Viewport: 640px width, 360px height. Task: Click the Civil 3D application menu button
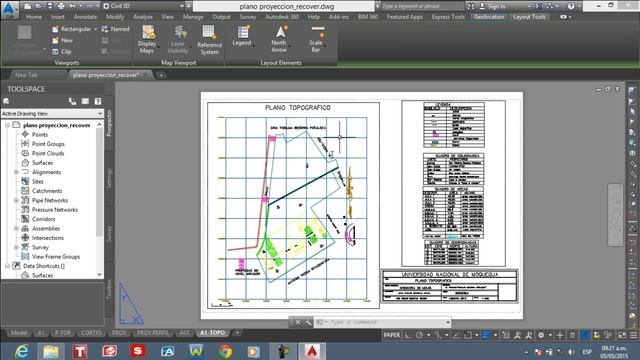coord(9,10)
